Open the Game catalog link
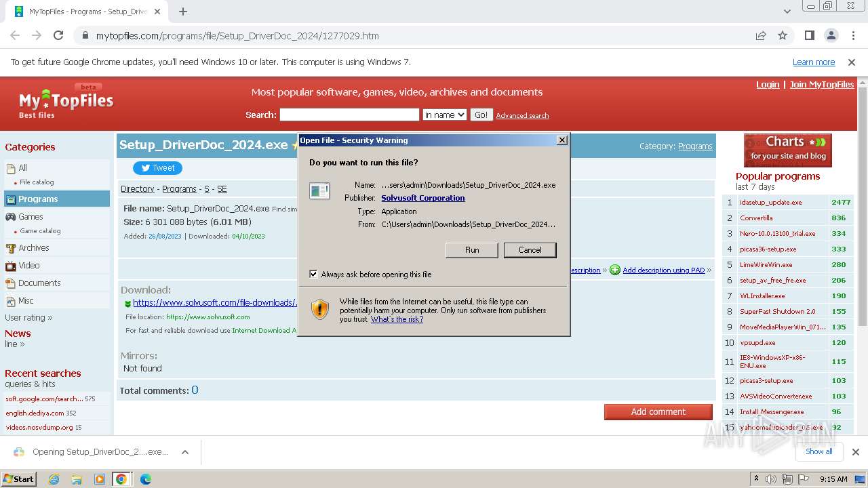The image size is (868, 488). tap(40, 231)
